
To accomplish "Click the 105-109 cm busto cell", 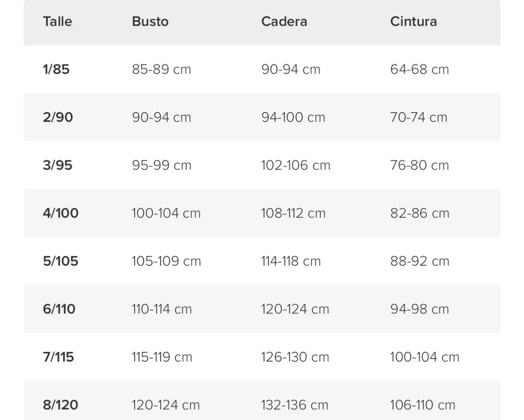I will 167,261.
